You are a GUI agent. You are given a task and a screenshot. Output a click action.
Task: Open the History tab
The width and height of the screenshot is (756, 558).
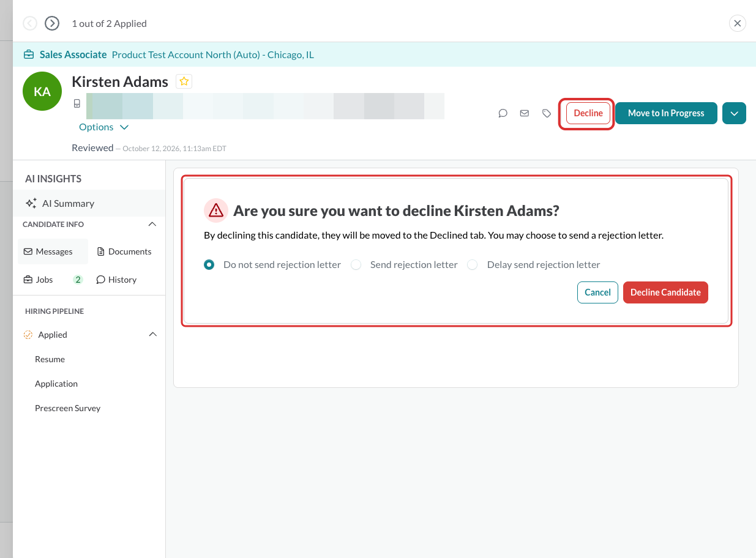click(116, 280)
